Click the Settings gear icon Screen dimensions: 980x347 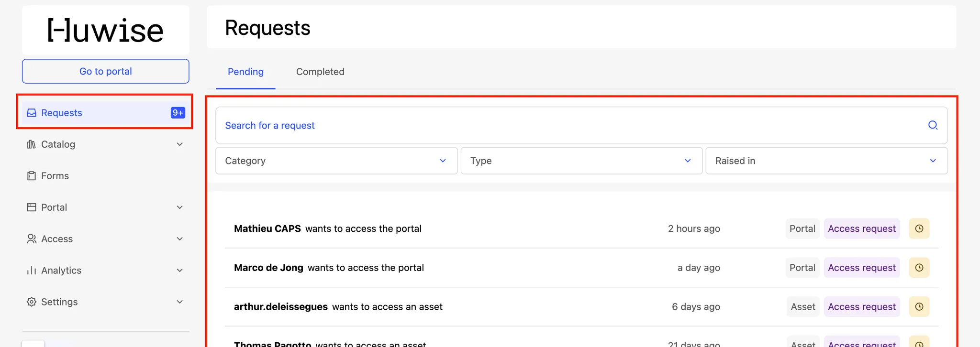click(32, 302)
